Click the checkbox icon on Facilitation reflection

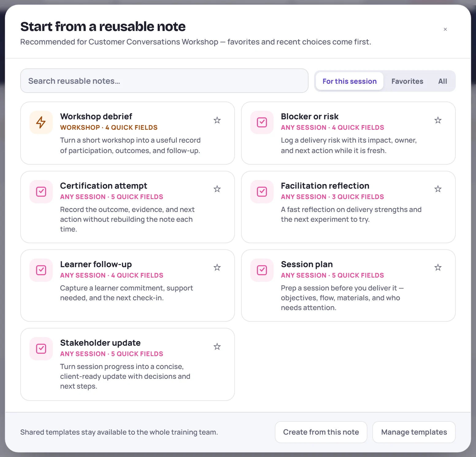pyautogui.click(x=262, y=192)
